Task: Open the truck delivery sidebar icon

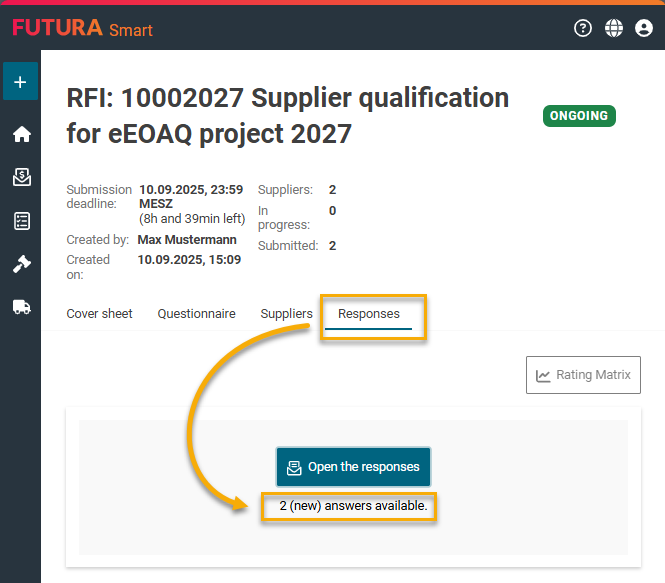Action: 21,307
